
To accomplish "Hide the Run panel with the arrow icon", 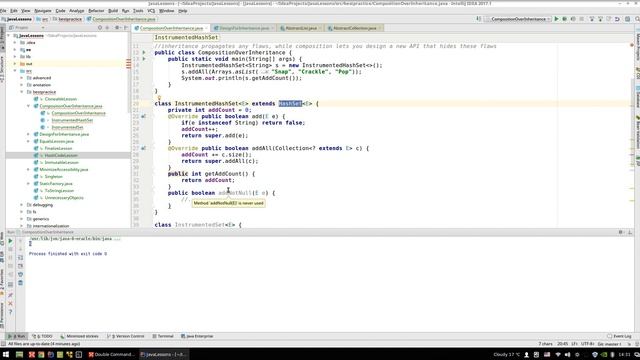I will coord(630,232).
